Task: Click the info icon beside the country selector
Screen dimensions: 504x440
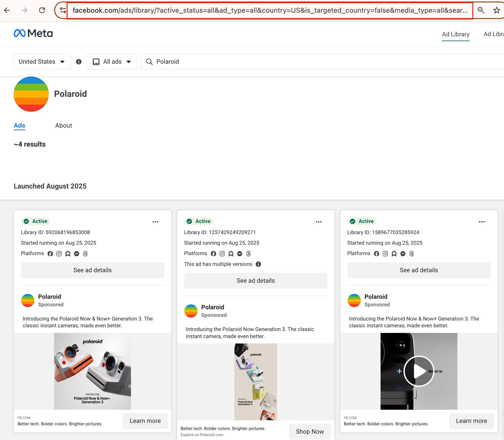Action: tap(79, 62)
